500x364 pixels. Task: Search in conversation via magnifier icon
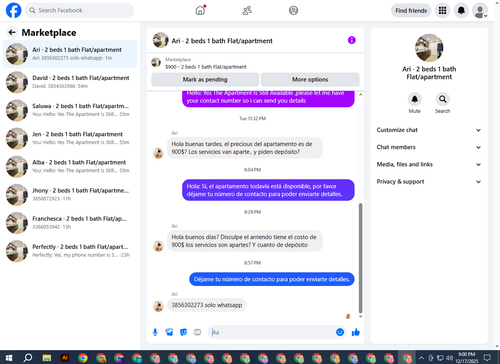click(x=442, y=99)
